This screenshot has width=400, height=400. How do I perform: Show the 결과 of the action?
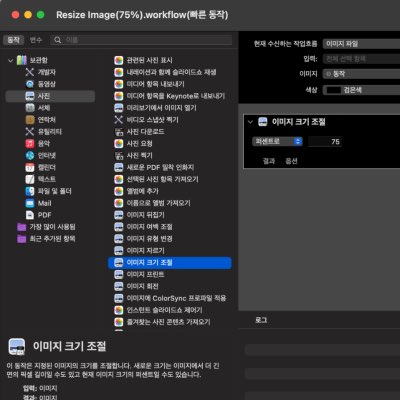(x=269, y=161)
